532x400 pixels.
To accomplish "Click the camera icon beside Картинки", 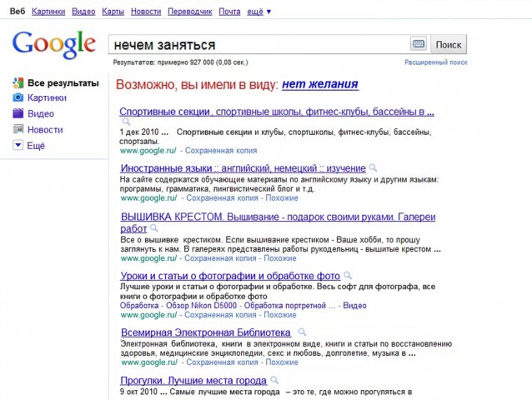I will (18, 97).
